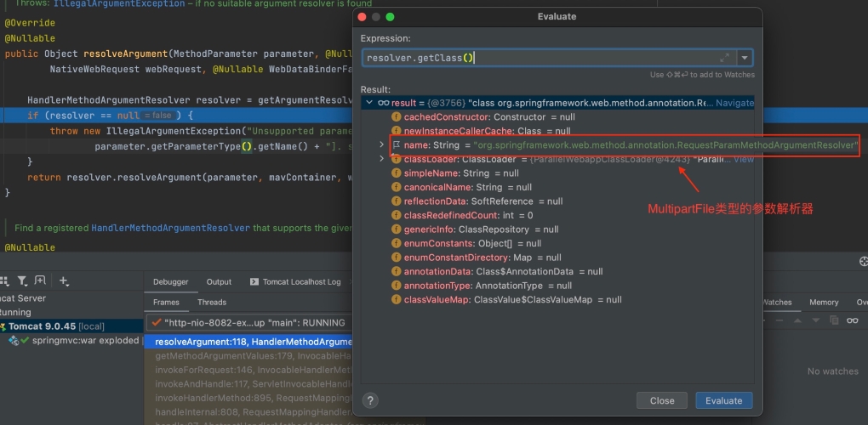
Task: Click the filter icon in Services toolbar
Action: [23, 280]
